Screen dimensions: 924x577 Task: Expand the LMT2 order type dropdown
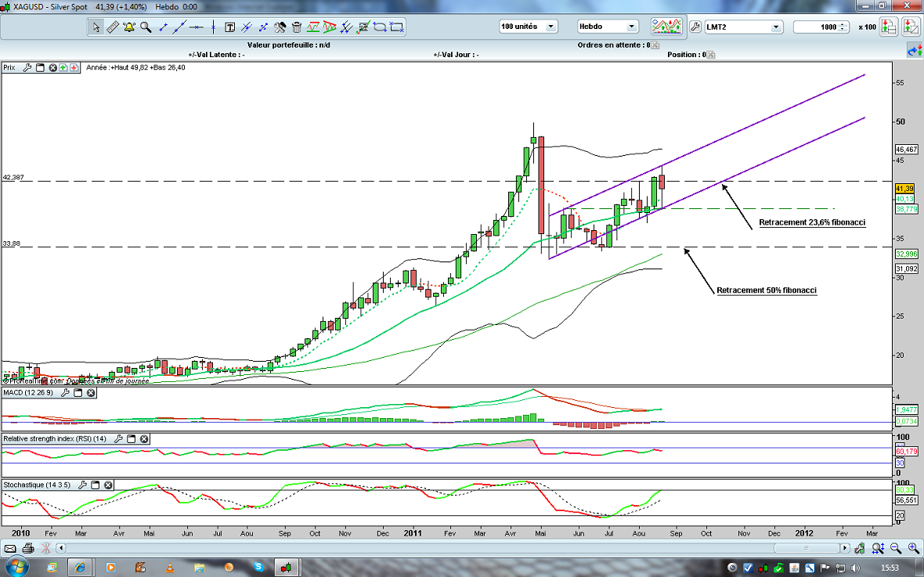(x=775, y=27)
